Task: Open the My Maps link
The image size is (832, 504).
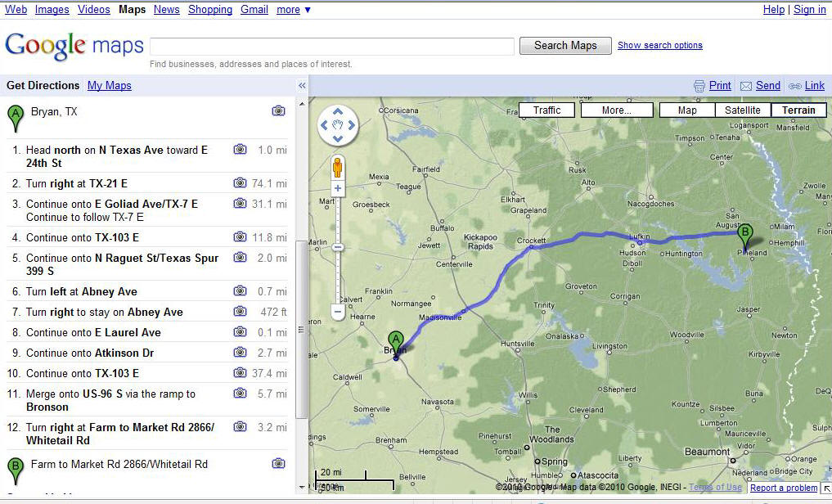Action: 110,85
